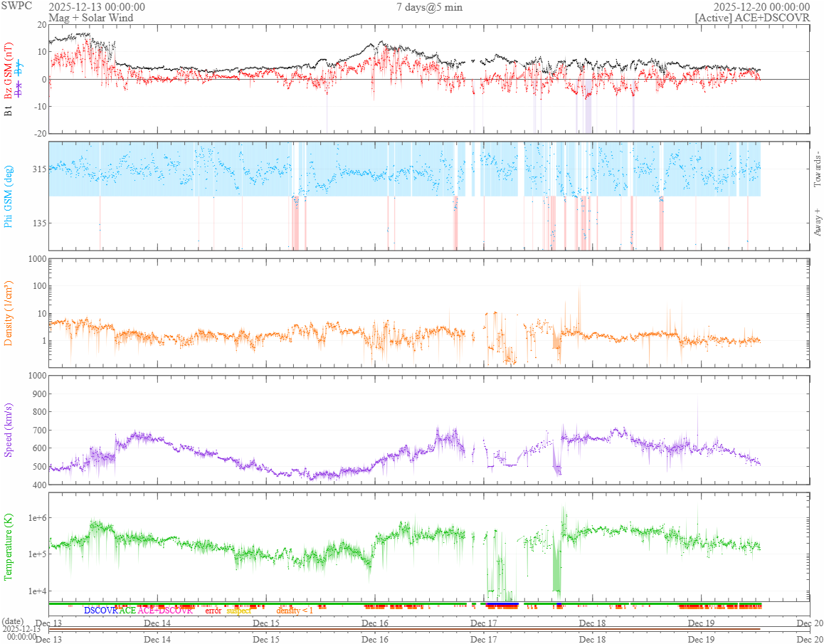This screenshot has height=644, width=824.
Task: Click the 315 tick on Phi axis
Action: 39,169
